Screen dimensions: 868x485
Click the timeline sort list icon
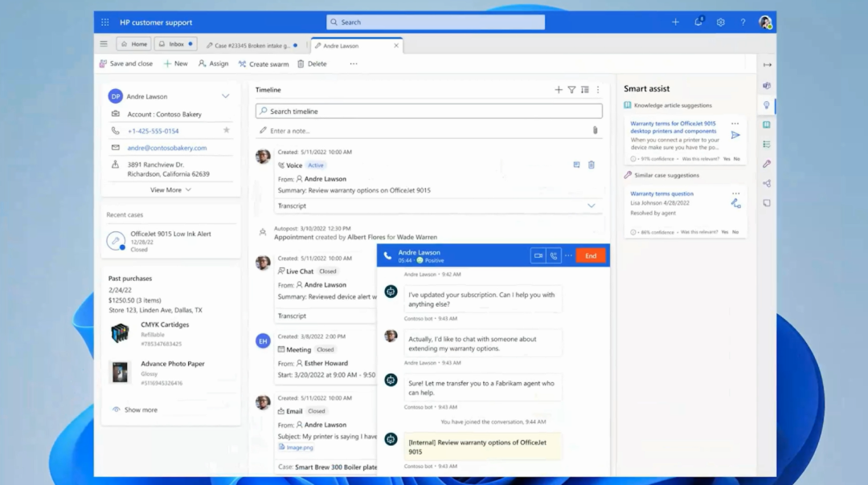click(x=584, y=90)
